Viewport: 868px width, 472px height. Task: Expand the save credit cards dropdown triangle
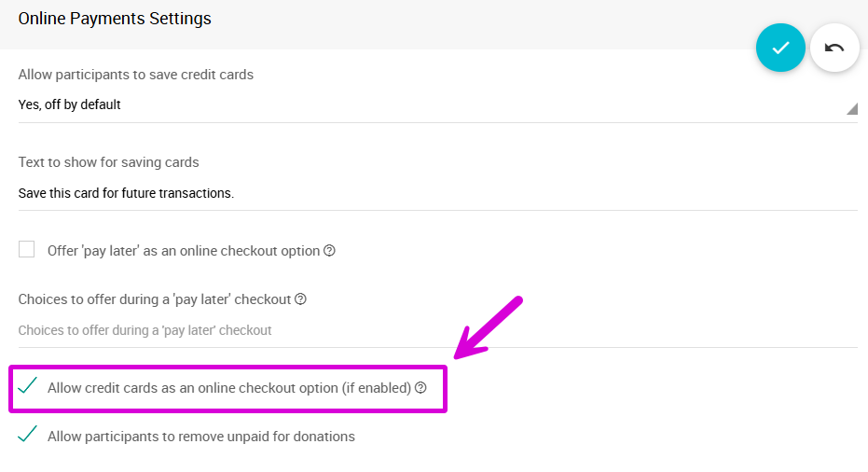tap(851, 109)
